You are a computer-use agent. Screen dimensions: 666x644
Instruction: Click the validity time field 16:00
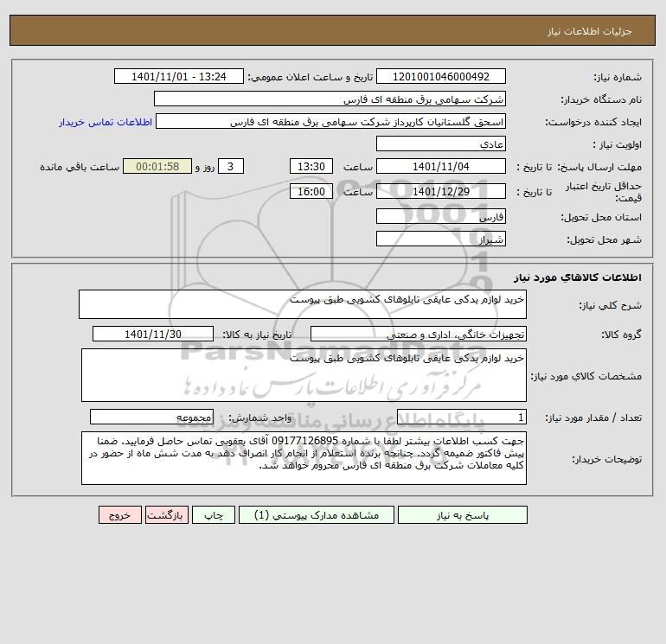(311, 191)
